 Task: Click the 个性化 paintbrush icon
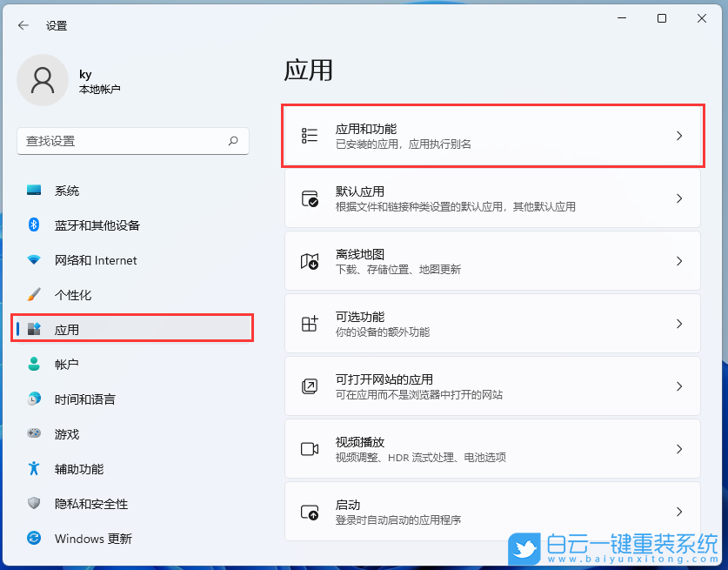click(x=33, y=294)
